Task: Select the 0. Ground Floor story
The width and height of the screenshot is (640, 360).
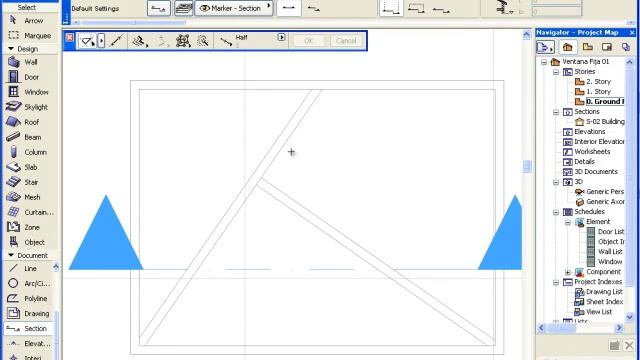Action: point(599,101)
